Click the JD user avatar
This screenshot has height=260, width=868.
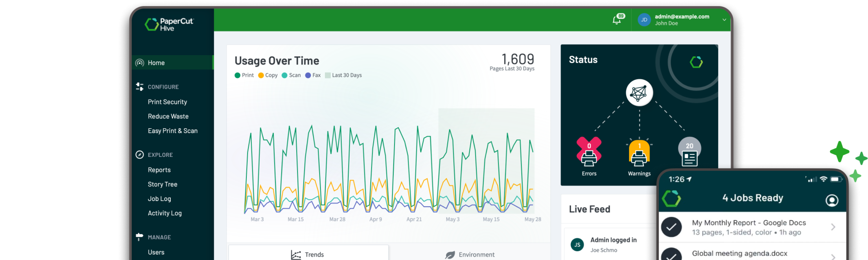click(x=644, y=20)
